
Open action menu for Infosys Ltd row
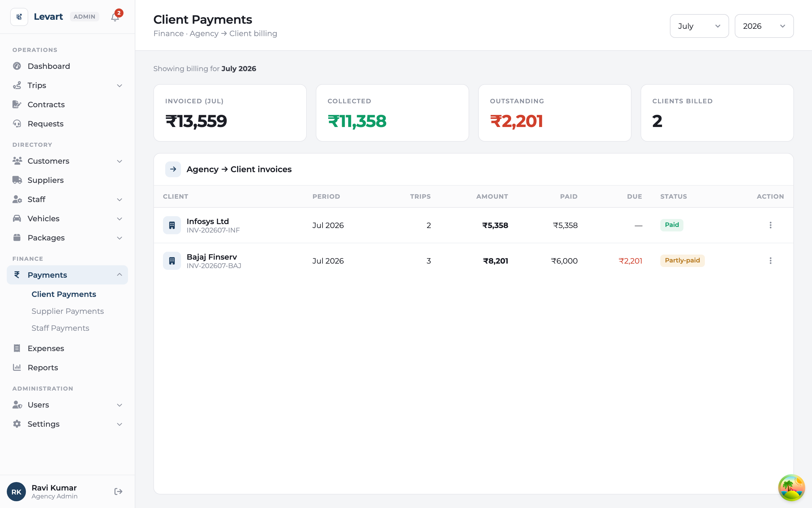click(770, 225)
